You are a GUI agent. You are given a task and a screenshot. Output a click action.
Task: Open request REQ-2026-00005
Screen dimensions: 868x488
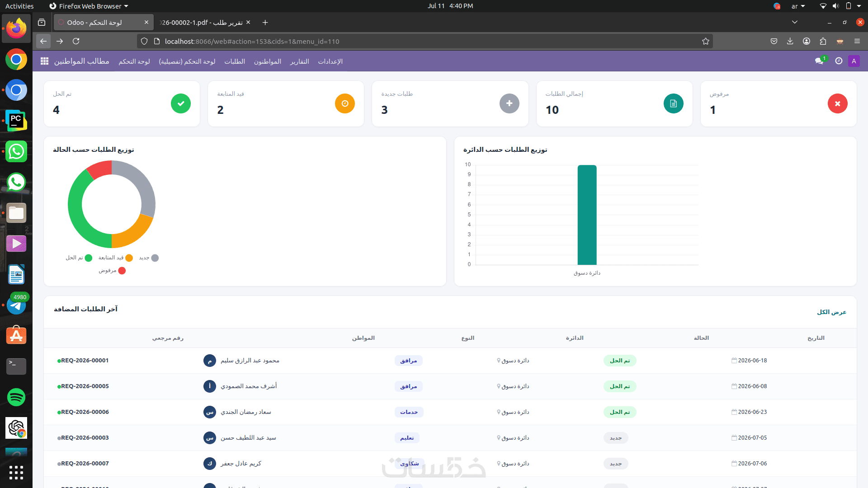85,386
